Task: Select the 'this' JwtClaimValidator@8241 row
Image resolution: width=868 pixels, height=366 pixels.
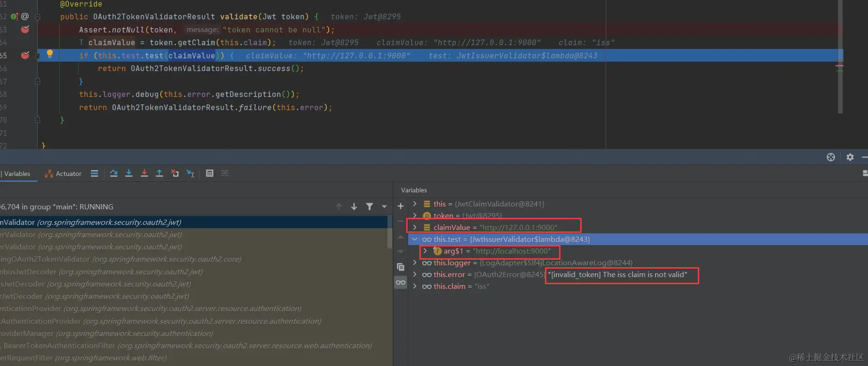Action: click(638, 204)
